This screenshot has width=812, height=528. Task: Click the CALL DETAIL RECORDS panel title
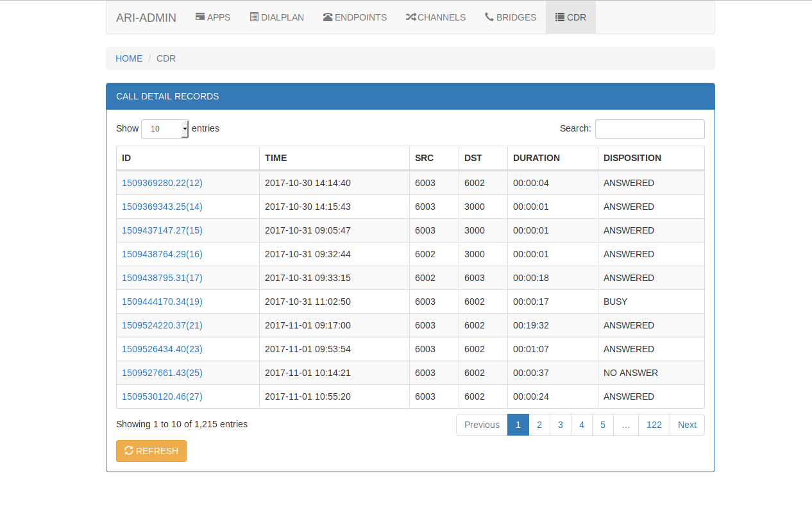tap(167, 96)
